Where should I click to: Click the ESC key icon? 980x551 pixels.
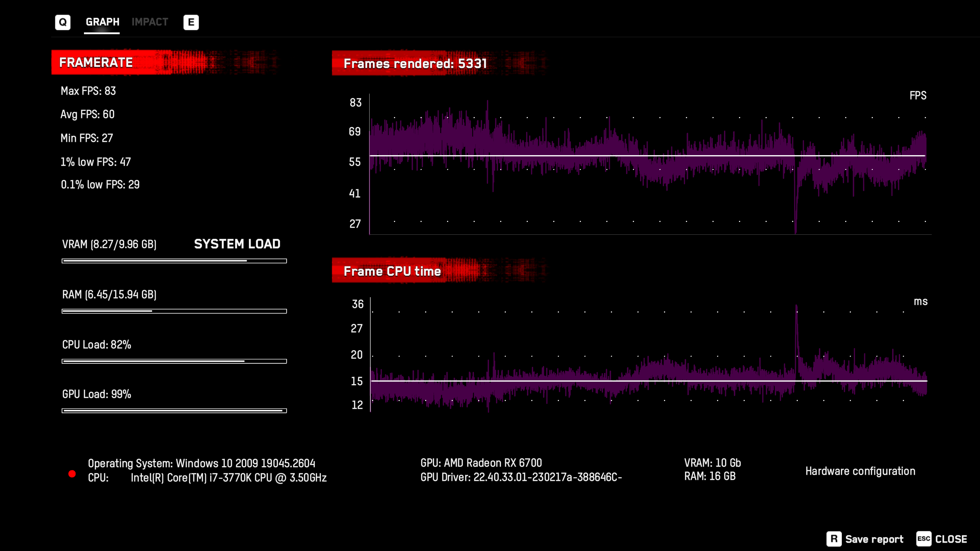(x=924, y=539)
